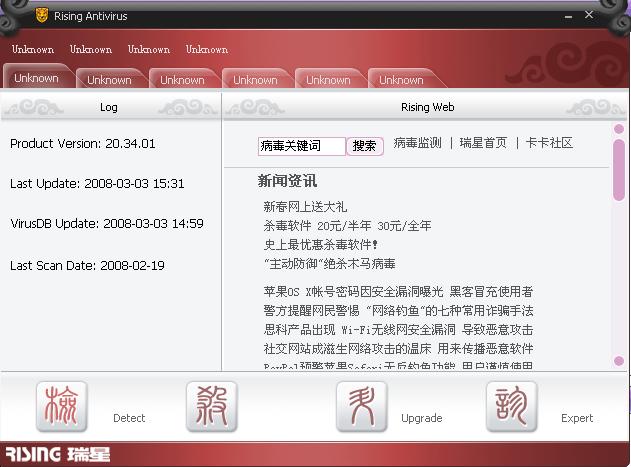631x467 pixels.
Task: Open the 病毒监测 link
Action: (x=417, y=143)
